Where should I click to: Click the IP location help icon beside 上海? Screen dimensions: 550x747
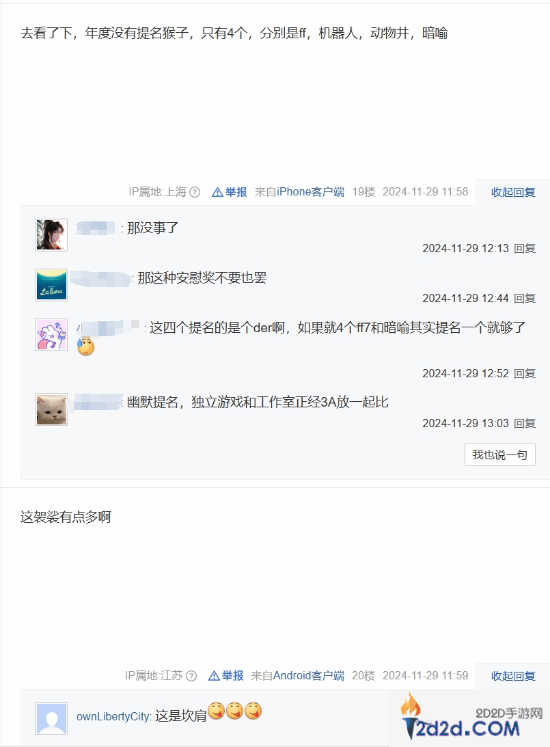pos(194,192)
